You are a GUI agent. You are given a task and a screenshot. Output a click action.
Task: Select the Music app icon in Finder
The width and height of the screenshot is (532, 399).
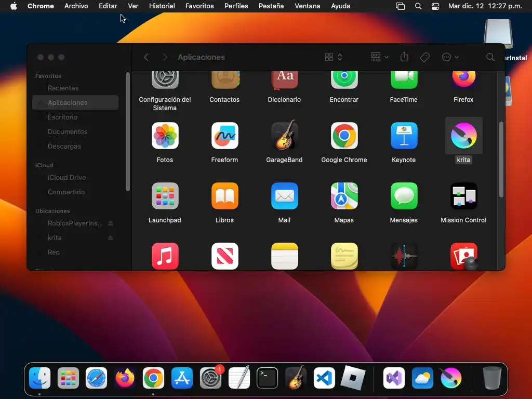point(165,256)
